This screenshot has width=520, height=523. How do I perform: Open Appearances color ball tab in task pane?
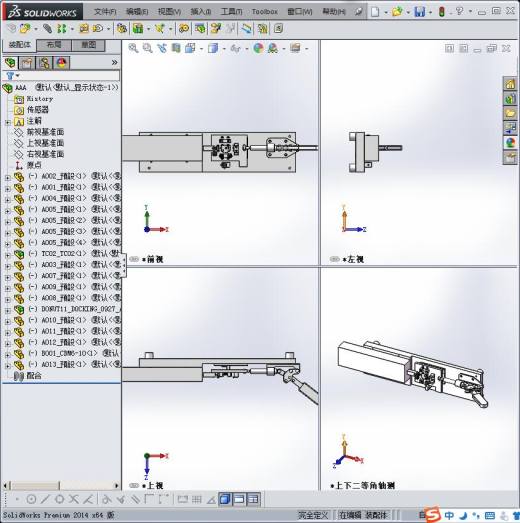point(510,143)
